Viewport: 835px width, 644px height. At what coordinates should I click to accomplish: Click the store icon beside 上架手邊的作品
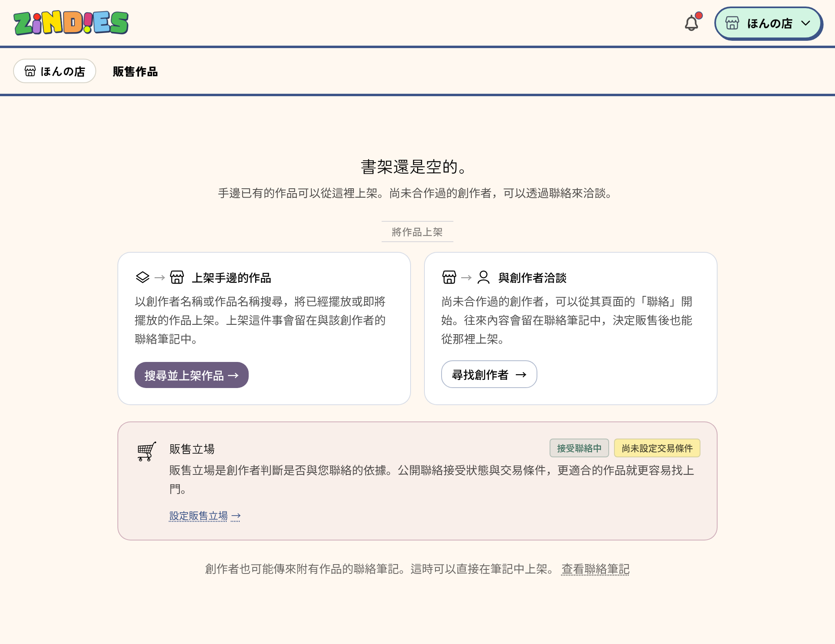pos(177,278)
